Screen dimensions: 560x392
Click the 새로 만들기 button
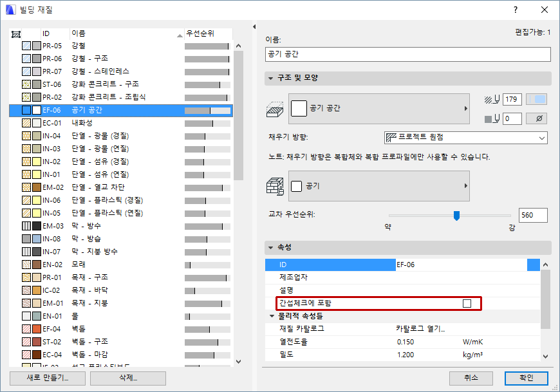46,378
